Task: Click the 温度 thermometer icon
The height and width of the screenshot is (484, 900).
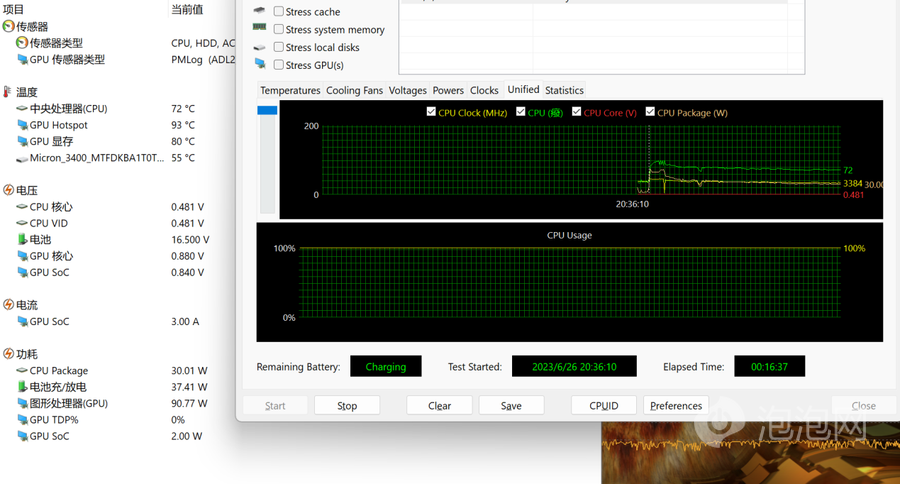Action: point(9,92)
